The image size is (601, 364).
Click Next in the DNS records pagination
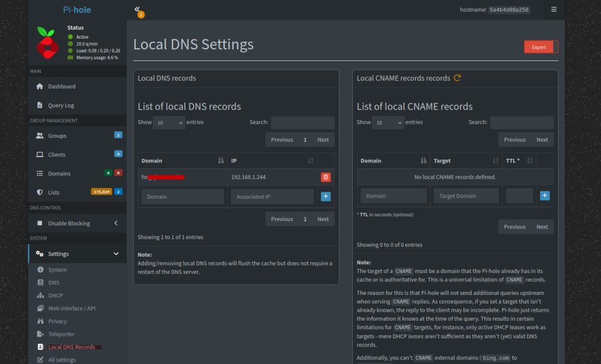click(323, 140)
